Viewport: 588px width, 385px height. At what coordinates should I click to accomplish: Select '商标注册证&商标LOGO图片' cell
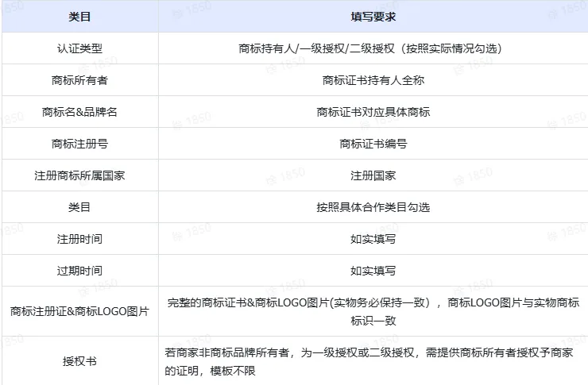point(79,311)
